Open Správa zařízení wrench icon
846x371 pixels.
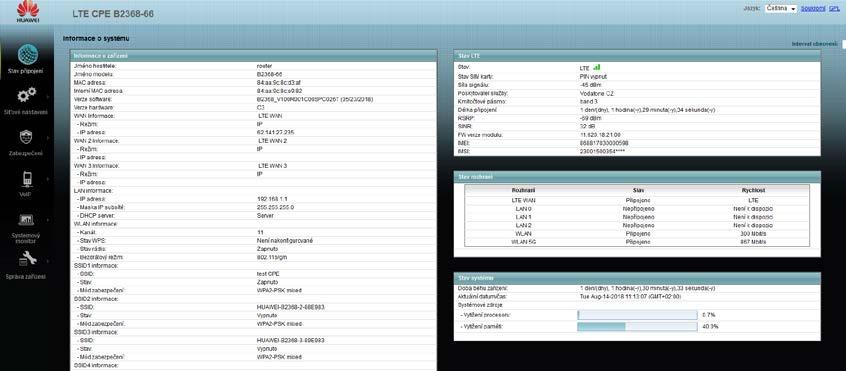[27, 260]
